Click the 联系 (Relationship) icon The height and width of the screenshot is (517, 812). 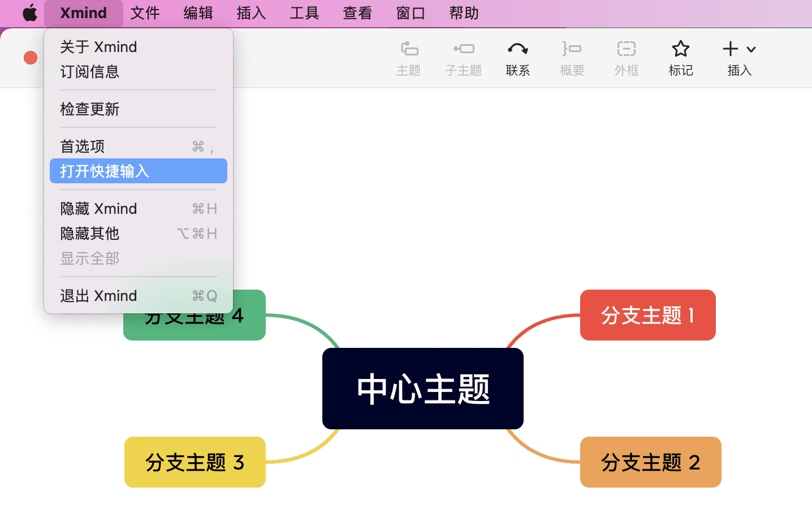coord(517,57)
